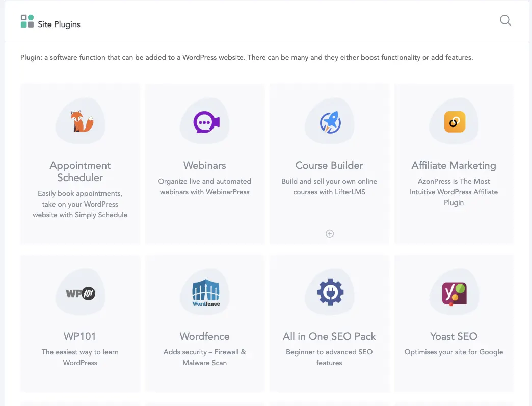Click the plus button on Course Builder card
532x406 pixels.
click(x=330, y=234)
